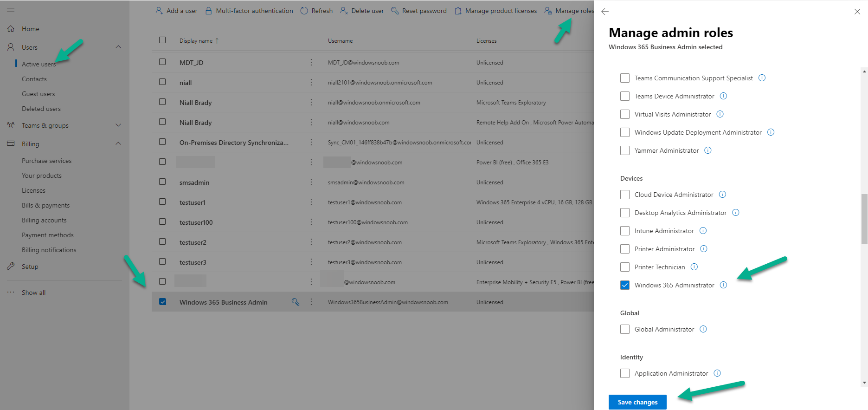Collapse the Users section chevron
The image size is (868, 410).
click(118, 47)
